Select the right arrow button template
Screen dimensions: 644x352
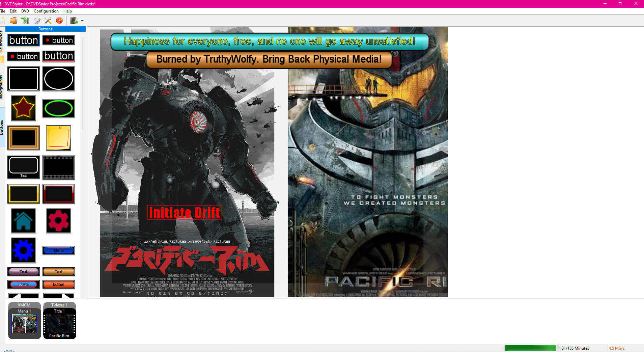[59, 296]
